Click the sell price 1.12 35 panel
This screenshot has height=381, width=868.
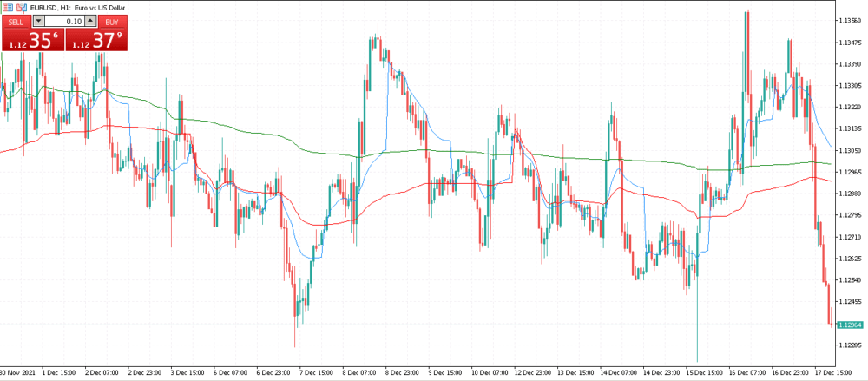pos(32,40)
